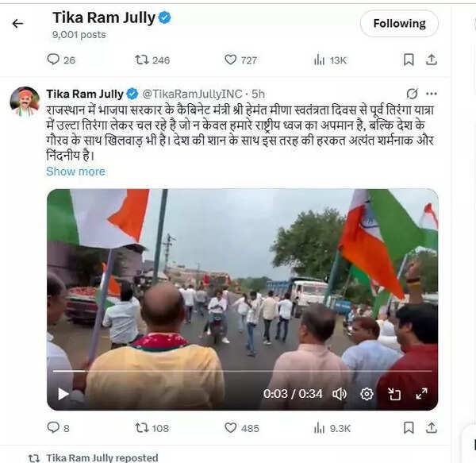Enable picture-in-picture for the video
The image size is (476, 463).
[x=394, y=394]
